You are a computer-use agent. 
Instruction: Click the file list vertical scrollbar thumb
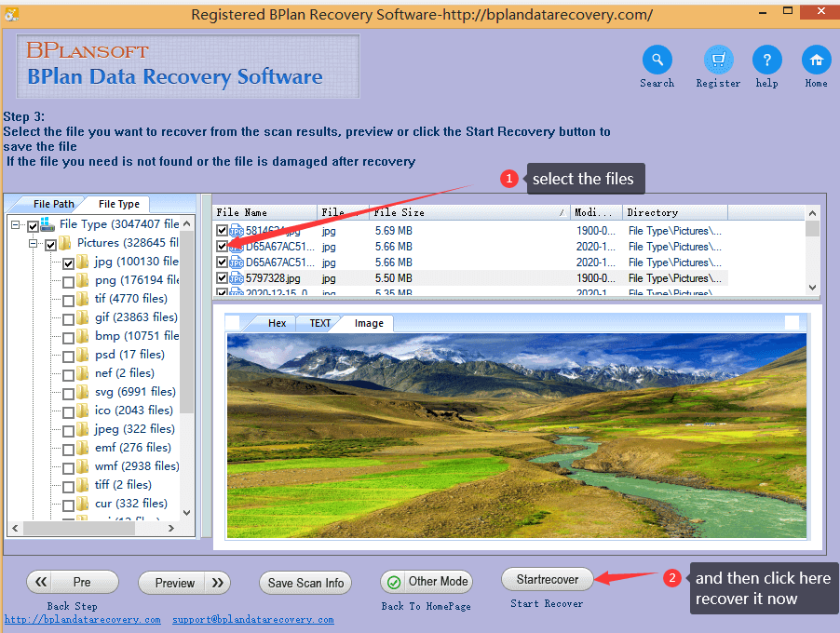812,229
